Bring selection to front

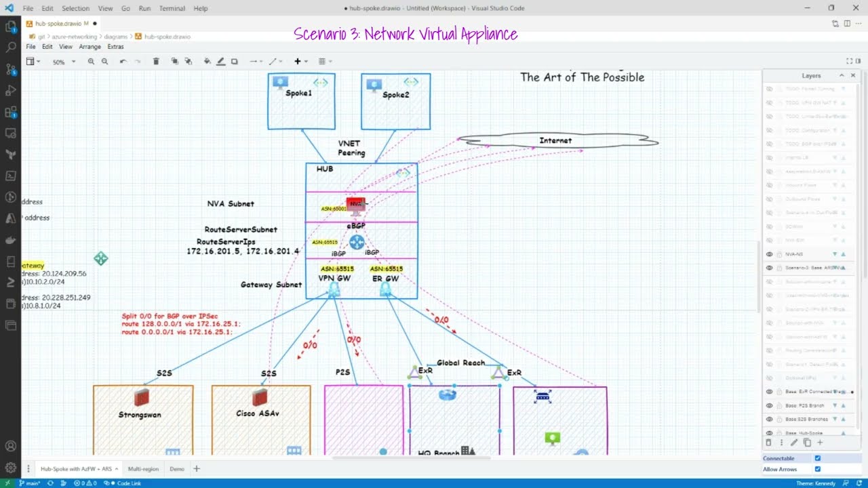pos(174,62)
